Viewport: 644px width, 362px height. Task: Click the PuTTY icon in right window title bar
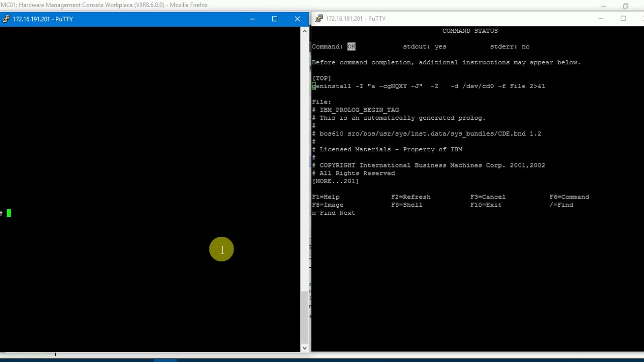point(319,19)
